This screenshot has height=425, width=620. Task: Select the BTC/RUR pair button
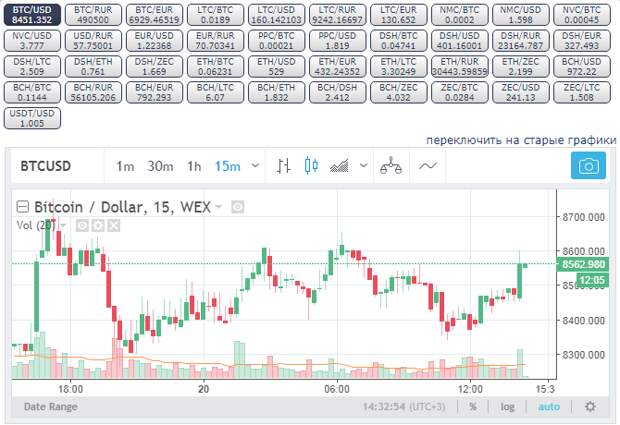point(93,15)
